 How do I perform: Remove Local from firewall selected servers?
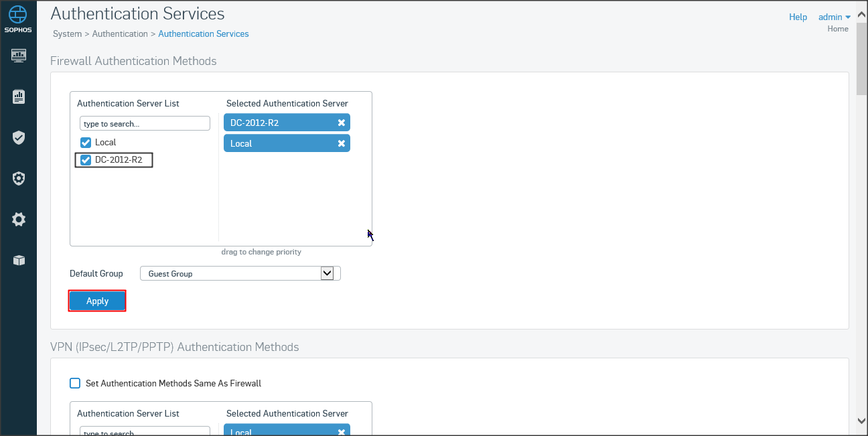click(341, 143)
